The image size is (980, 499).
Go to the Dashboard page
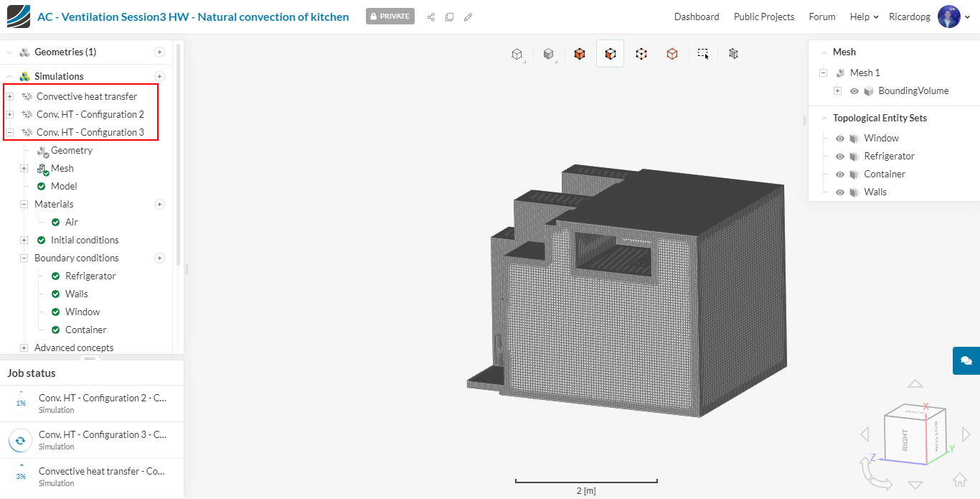pos(696,17)
